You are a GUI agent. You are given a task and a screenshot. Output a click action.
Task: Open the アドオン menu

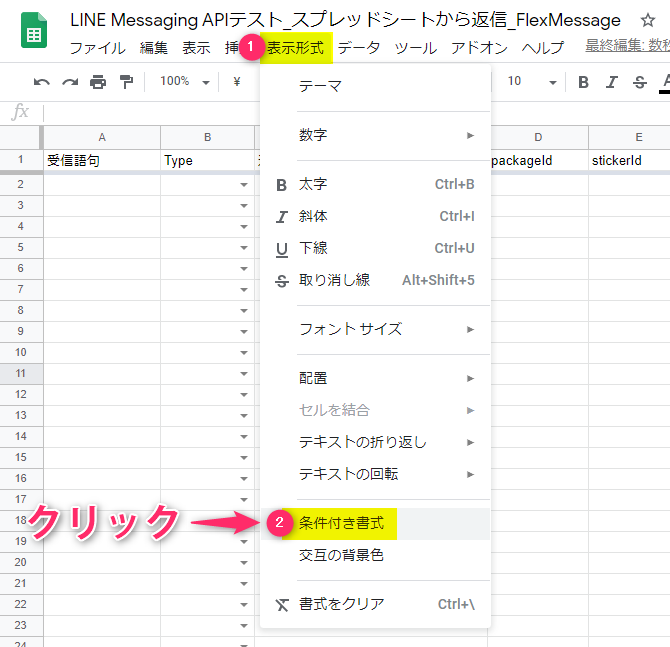coord(479,48)
